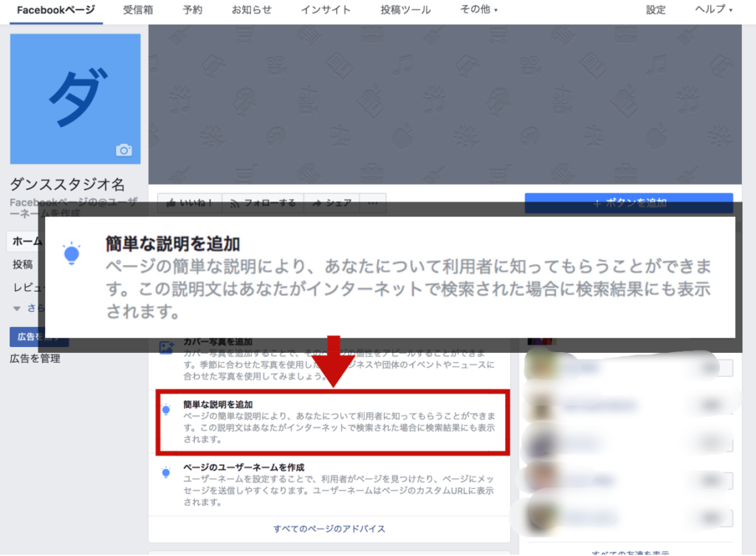Click the カバー写真を追加 tip title
This screenshot has width=756, height=556.
(x=218, y=342)
